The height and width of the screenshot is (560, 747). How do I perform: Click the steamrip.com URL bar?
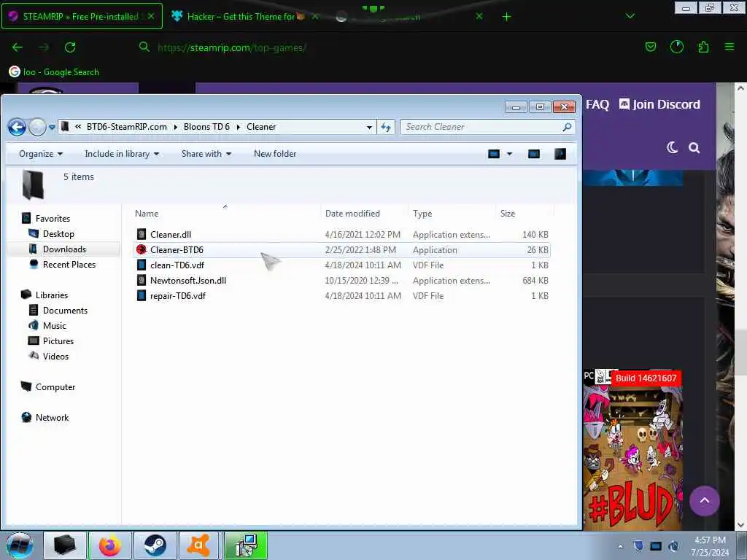click(231, 47)
